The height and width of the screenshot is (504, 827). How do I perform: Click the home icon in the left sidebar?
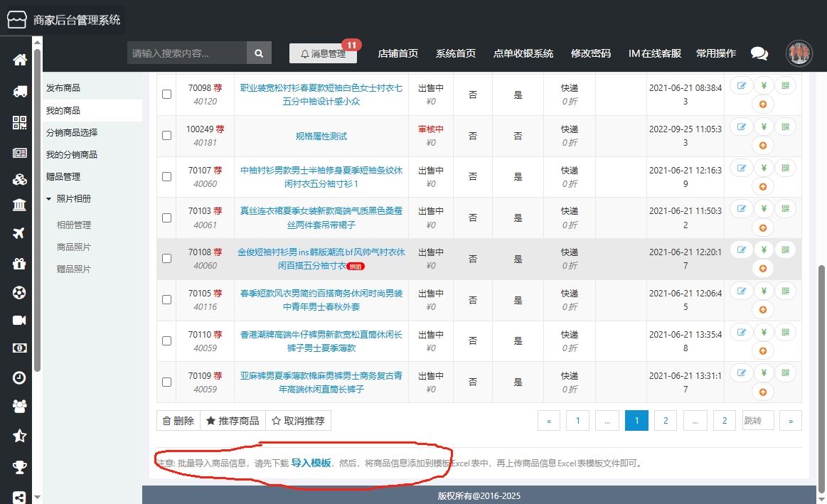(20, 60)
